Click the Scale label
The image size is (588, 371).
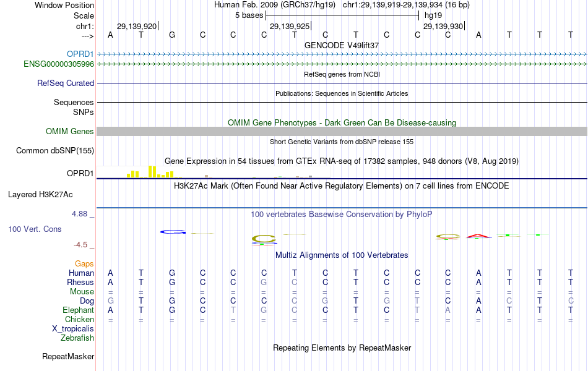click(84, 15)
